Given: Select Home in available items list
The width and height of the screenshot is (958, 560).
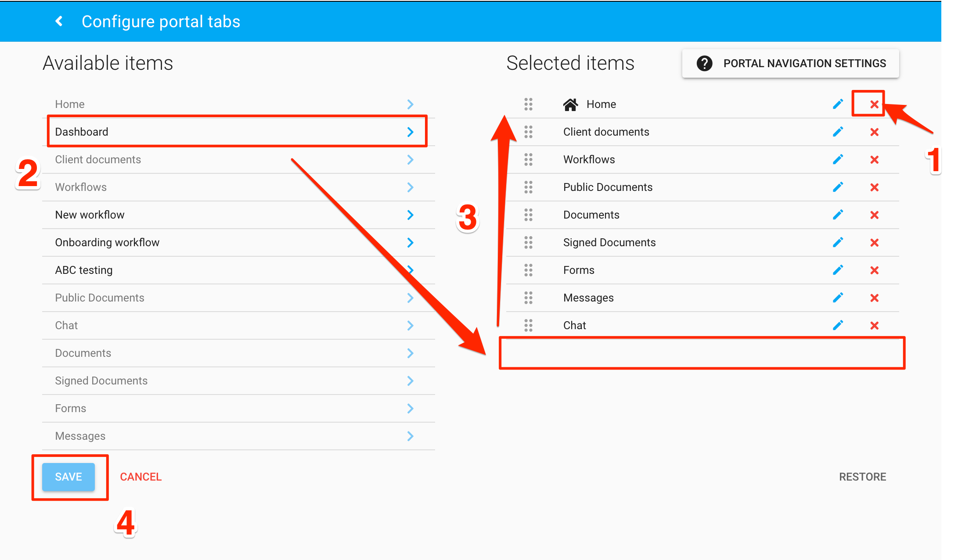Looking at the screenshot, I should click(70, 104).
